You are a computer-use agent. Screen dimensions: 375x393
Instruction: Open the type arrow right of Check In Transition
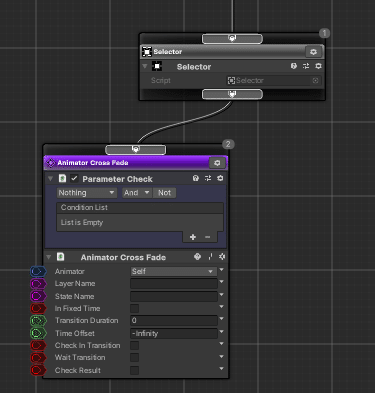point(222,343)
